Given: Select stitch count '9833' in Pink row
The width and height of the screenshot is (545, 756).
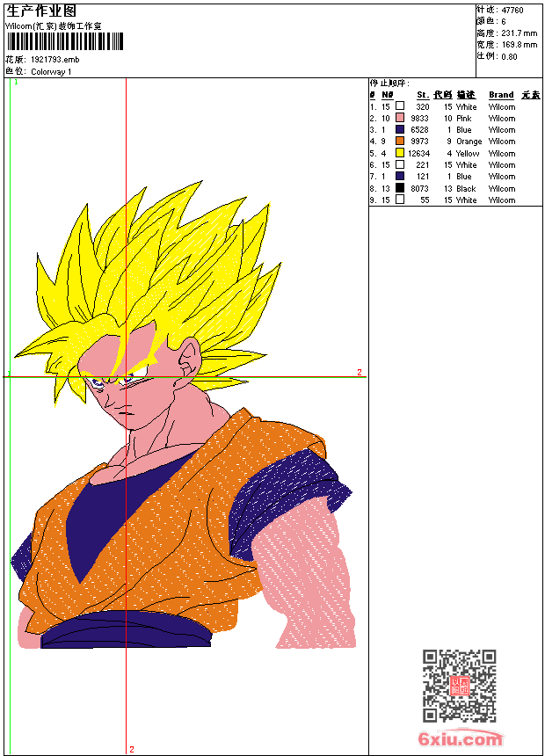Looking at the screenshot, I should point(419,119).
